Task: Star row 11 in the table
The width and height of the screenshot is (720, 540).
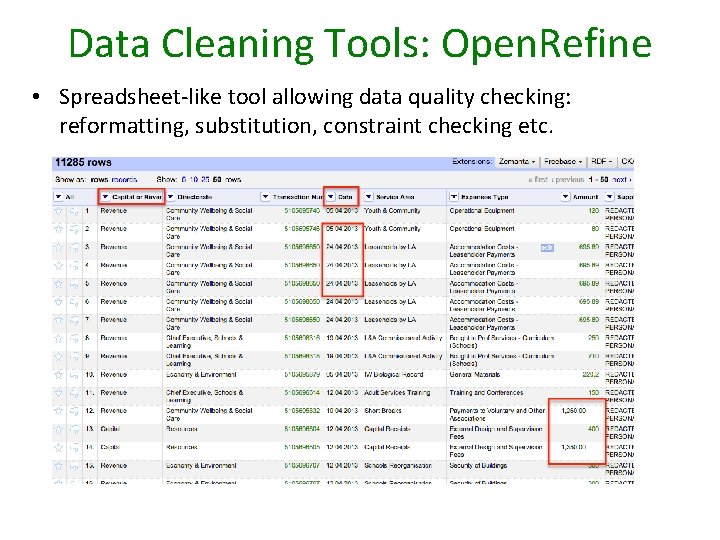Action: coord(58,394)
